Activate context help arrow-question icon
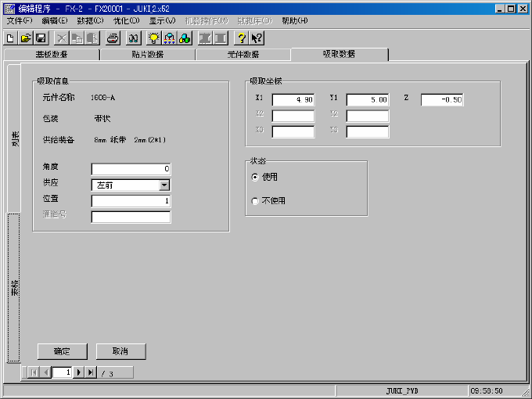Screen dimensions: 532x399 (257, 38)
